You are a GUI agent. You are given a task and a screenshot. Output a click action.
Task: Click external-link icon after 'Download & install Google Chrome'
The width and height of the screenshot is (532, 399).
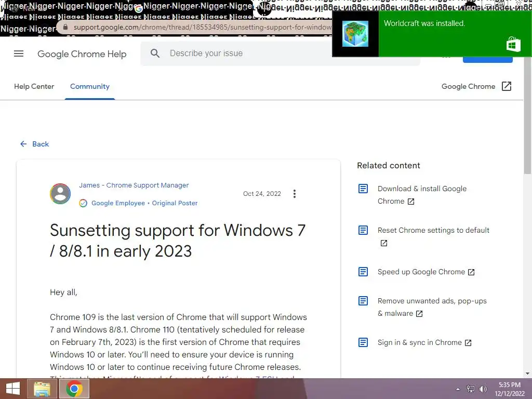(411, 202)
